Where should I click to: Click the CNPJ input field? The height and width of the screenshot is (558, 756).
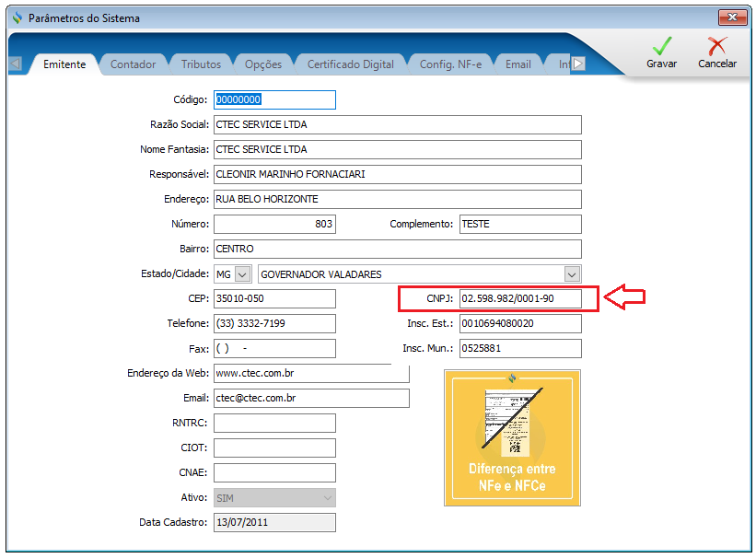[520, 299]
